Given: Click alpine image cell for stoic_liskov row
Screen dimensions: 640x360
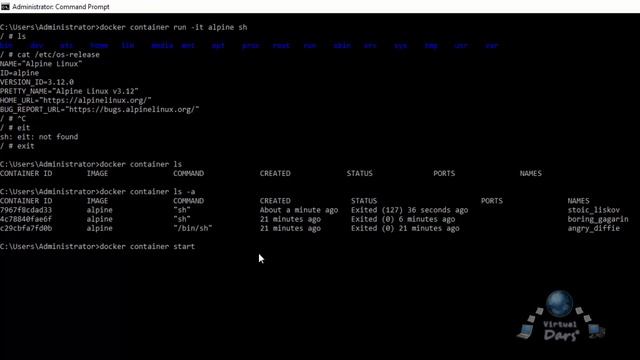Looking at the screenshot, I should (100, 210).
